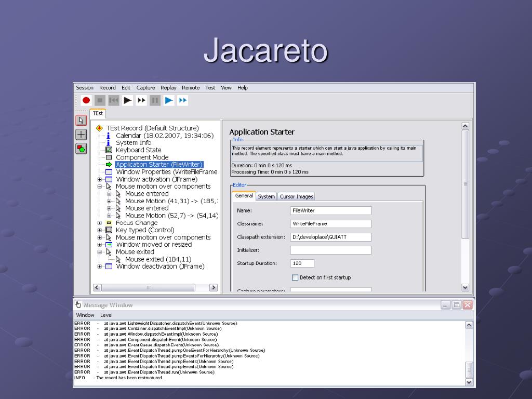Expand the Window activation (JFrame) node
Image resolution: width=532 pixels, height=399 pixels.
tap(99, 179)
